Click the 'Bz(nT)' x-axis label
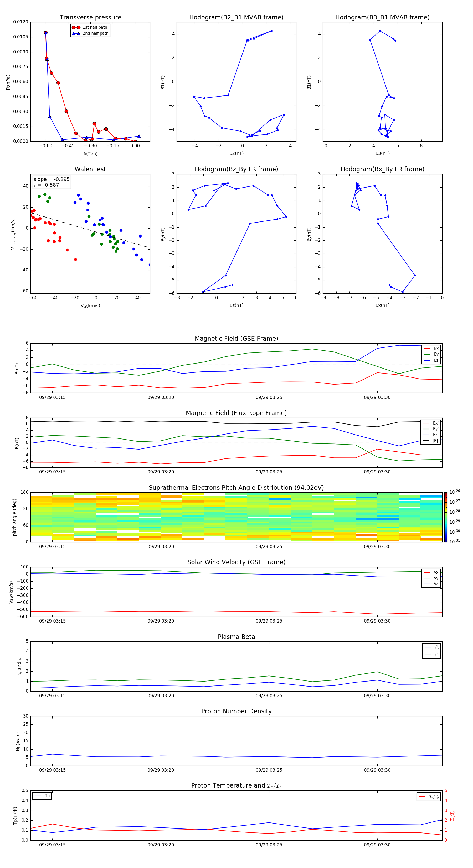Viewport: 473px width, 868px height. click(236, 305)
